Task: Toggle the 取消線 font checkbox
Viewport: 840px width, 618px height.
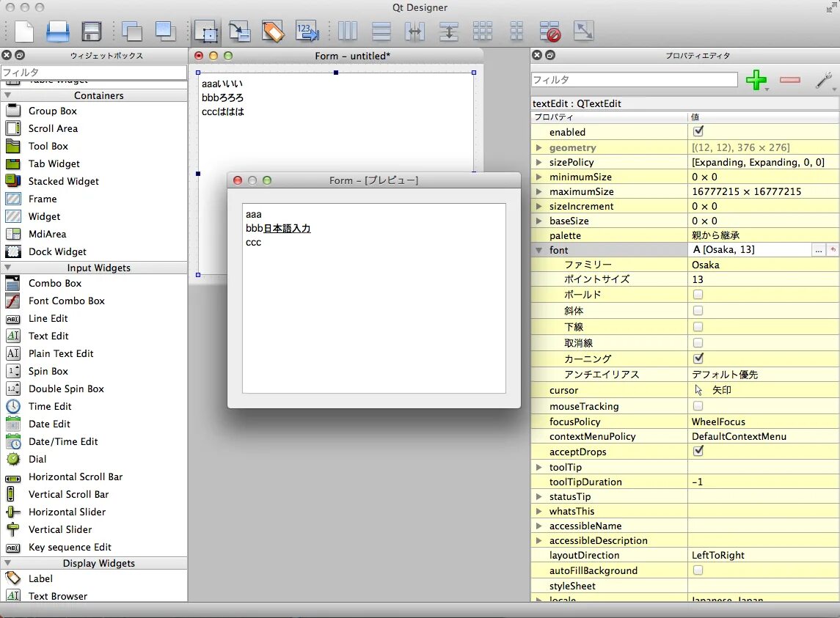Action: (x=698, y=343)
